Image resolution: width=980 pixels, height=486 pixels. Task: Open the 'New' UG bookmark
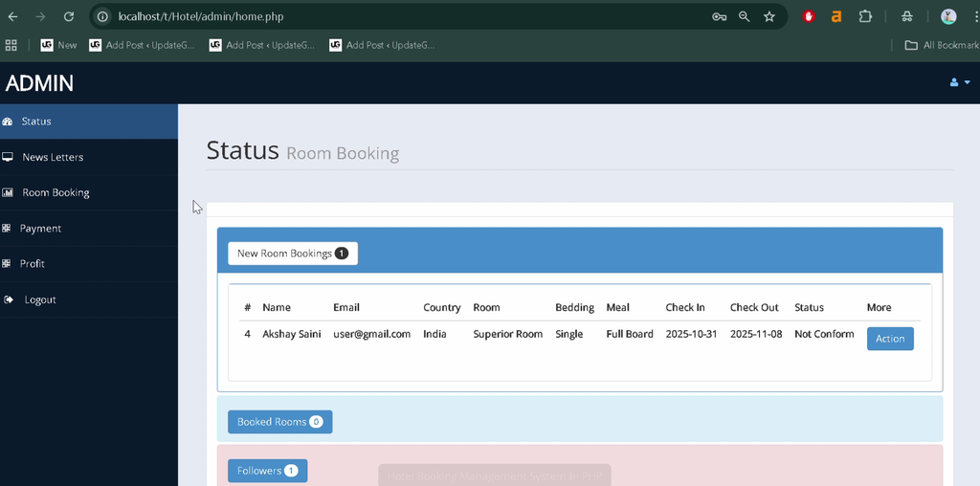tap(58, 45)
